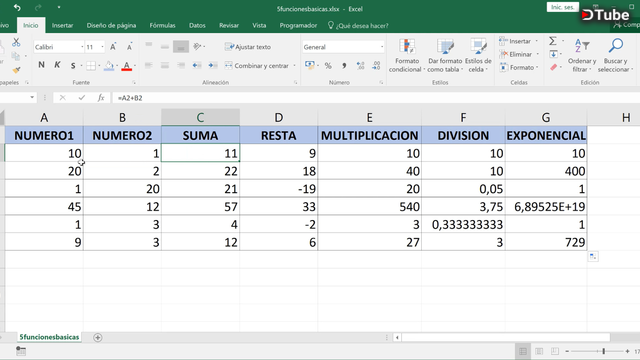Toggle underline with the S button

click(73, 65)
